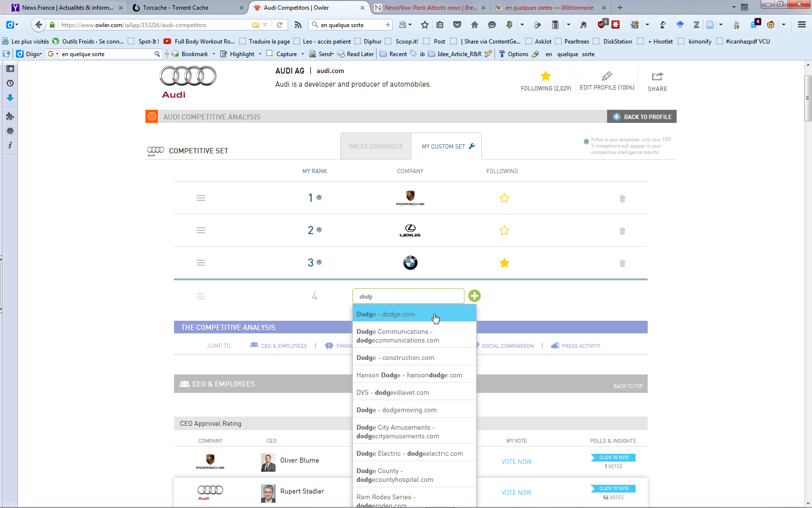Click the Diigo Bookmark button
The image size is (812, 508).
(x=190, y=54)
